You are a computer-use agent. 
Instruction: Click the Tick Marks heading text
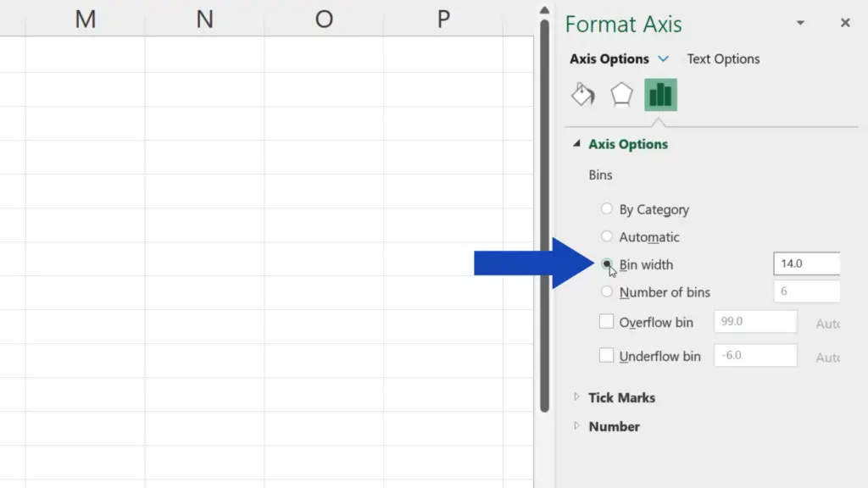(621, 397)
